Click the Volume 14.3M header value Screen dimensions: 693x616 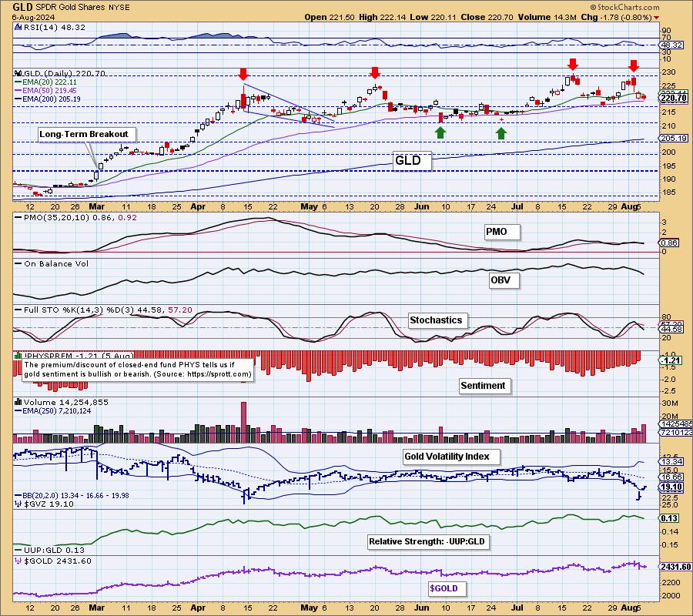click(x=547, y=17)
